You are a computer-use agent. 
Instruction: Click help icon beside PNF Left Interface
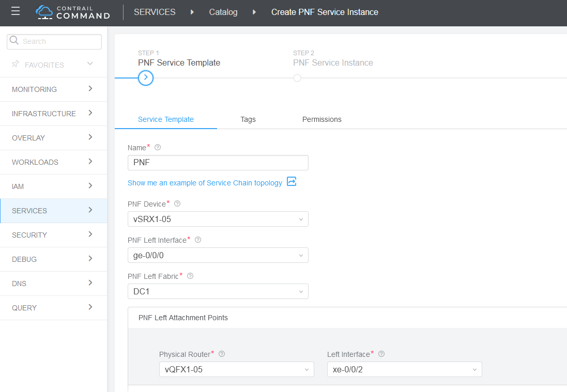click(x=198, y=240)
